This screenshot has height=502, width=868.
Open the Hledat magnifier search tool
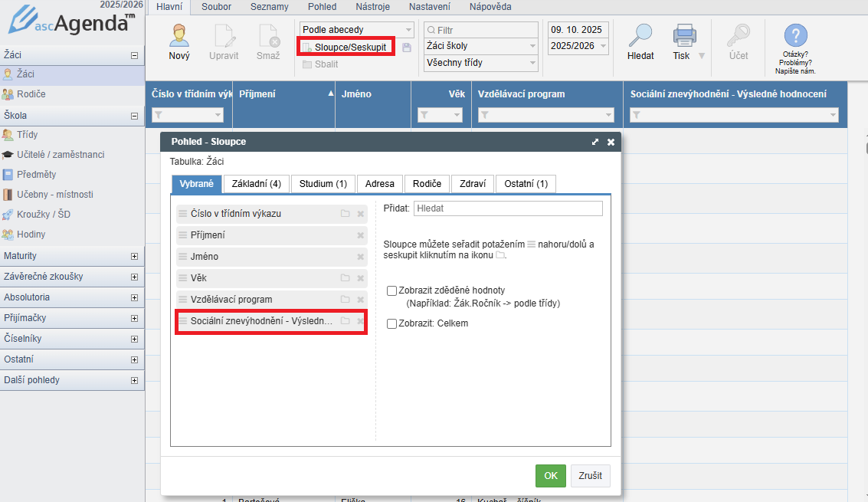[640, 36]
